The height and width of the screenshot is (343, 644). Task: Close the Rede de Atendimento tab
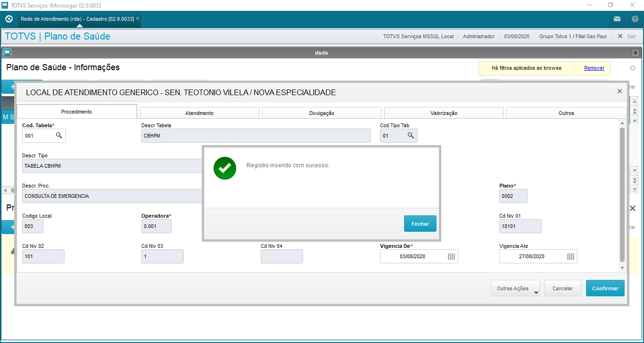point(138,19)
